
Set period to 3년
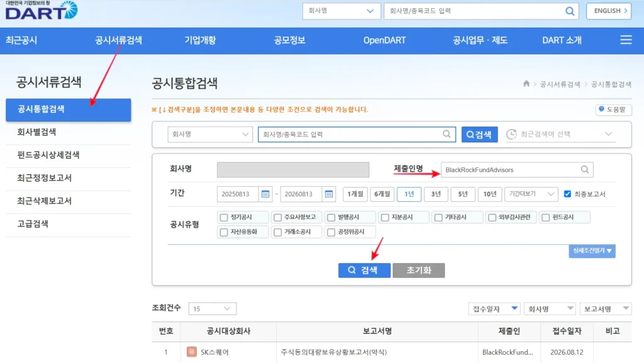436,194
